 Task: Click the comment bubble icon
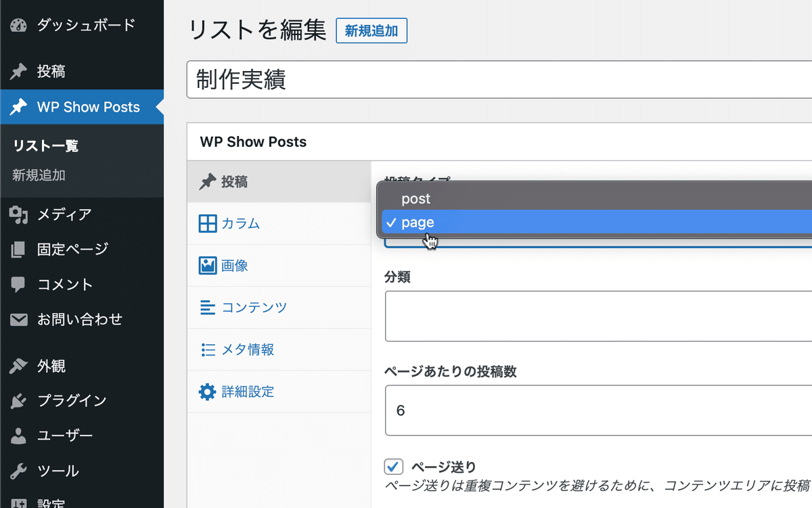(x=18, y=285)
